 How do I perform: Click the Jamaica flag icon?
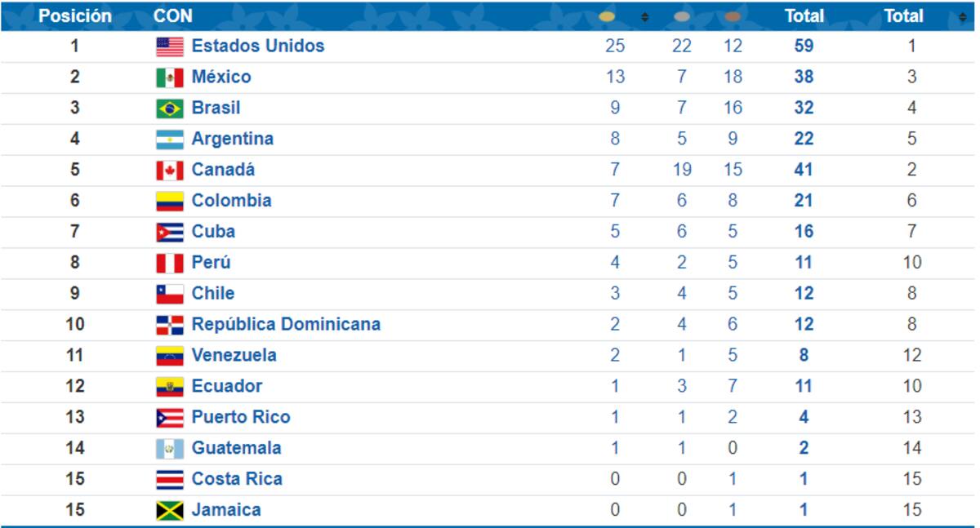tap(170, 511)
